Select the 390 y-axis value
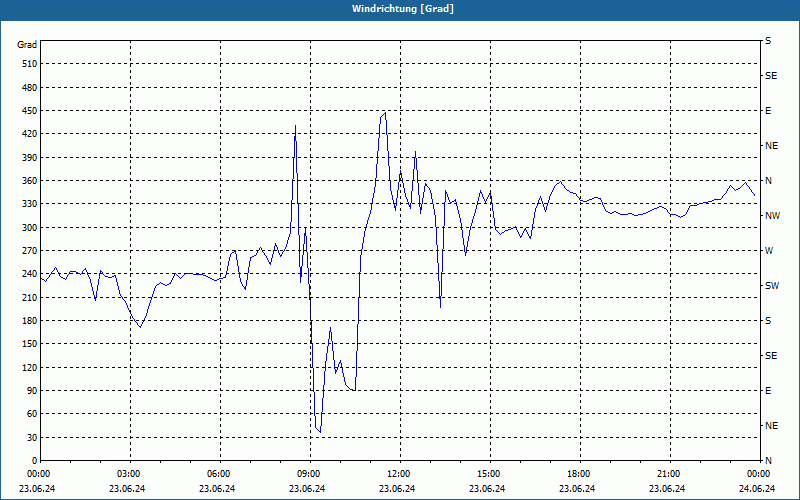800x500 pixels. [30, 158]
